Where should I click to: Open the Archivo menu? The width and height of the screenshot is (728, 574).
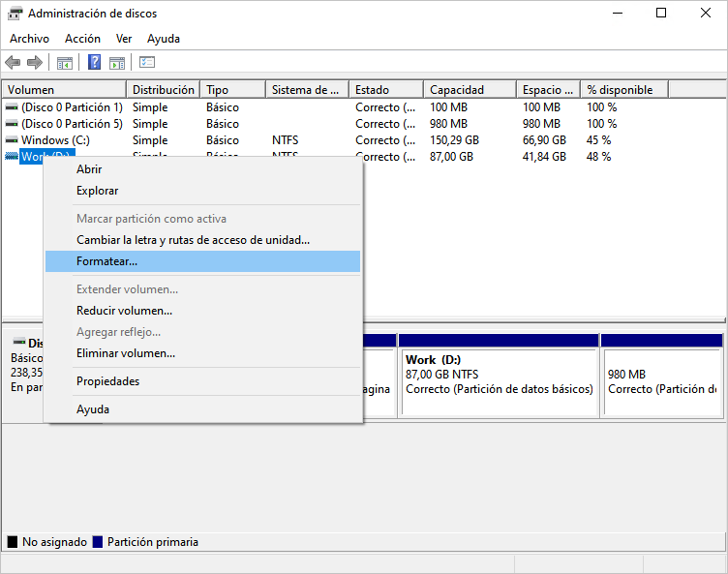(x=29, y=39)
